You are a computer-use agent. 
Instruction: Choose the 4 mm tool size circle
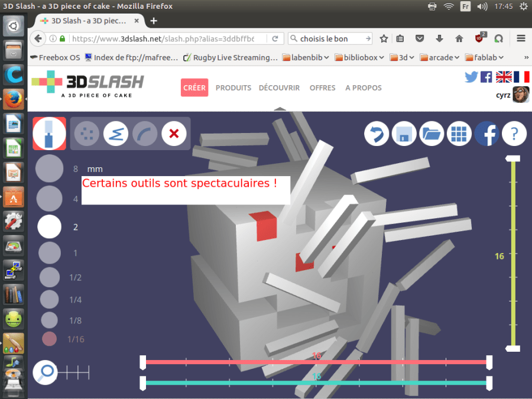pos(49,199)
